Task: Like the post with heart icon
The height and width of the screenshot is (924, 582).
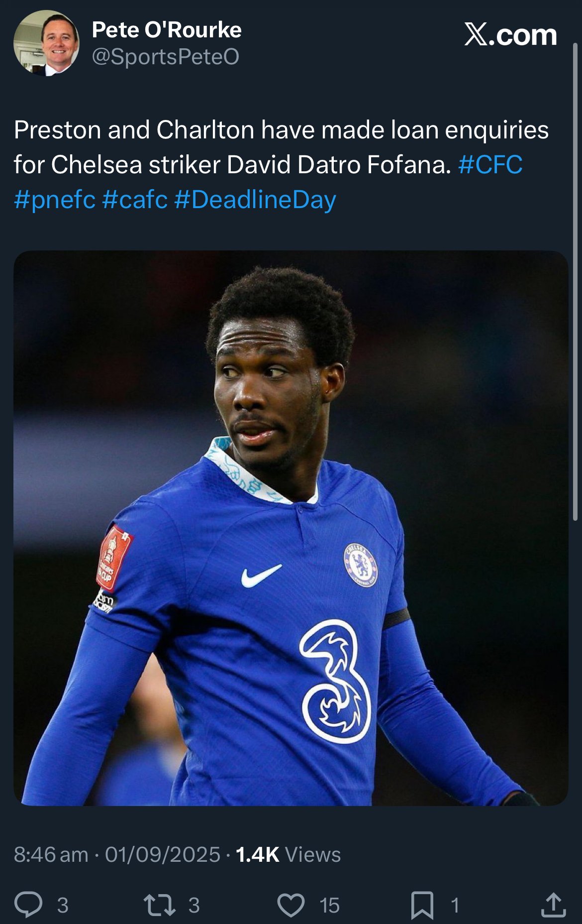Action: (x=291, y=905)
